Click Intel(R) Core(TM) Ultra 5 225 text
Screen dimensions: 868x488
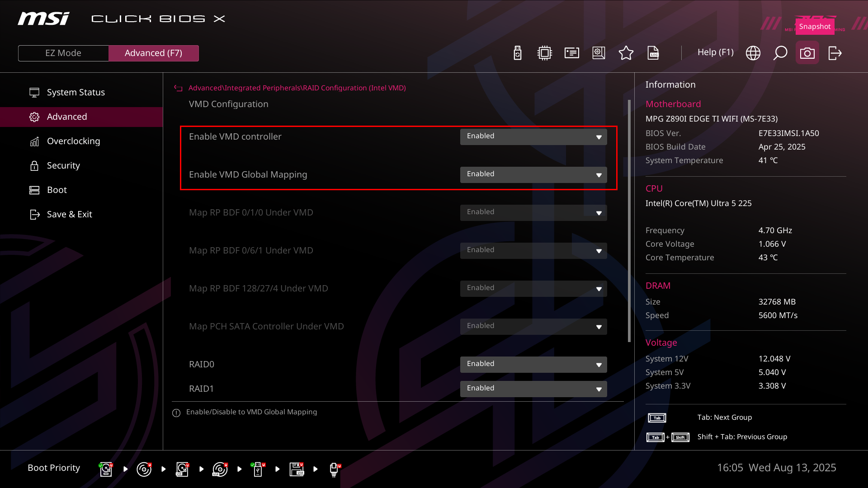698,203
